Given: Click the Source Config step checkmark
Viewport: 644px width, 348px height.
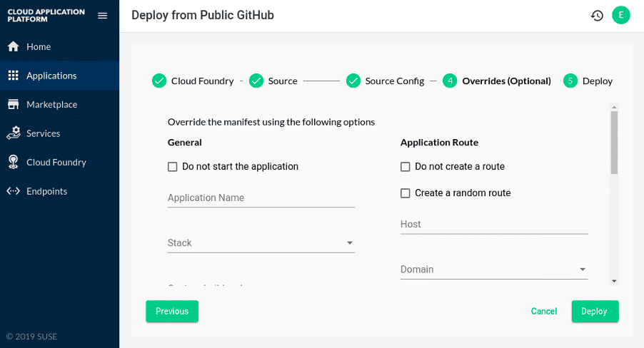Looking at the screenshot, I should pyautogui.click(x=353, y=81).
